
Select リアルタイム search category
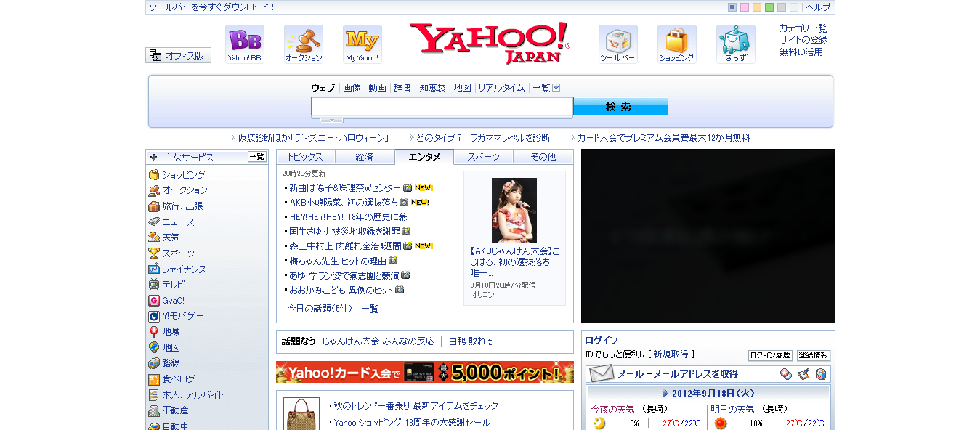[x=501, y=88]
